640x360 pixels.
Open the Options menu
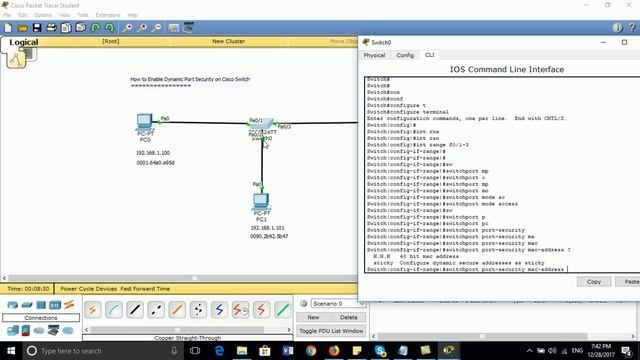43,15
